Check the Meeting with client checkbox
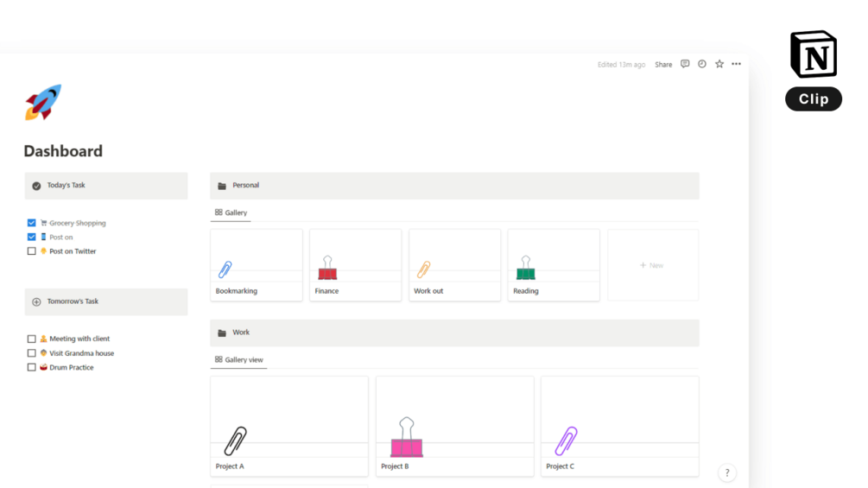The image size is (868, 488). 32,339
